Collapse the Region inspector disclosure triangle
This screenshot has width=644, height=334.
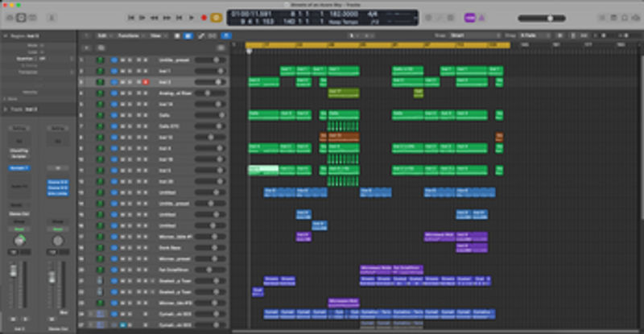coord(6,36)
